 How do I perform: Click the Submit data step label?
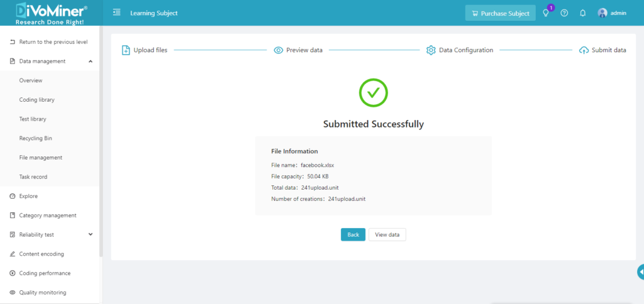pos(609,50)
